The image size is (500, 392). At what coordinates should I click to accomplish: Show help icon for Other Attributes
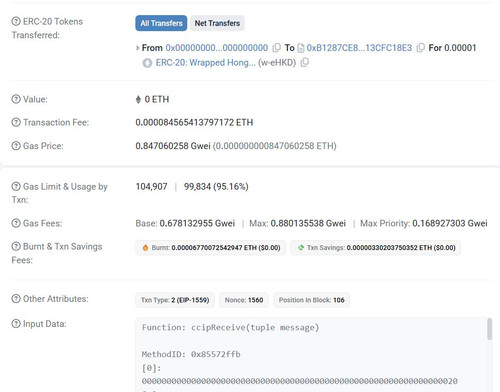coord(16,299)
